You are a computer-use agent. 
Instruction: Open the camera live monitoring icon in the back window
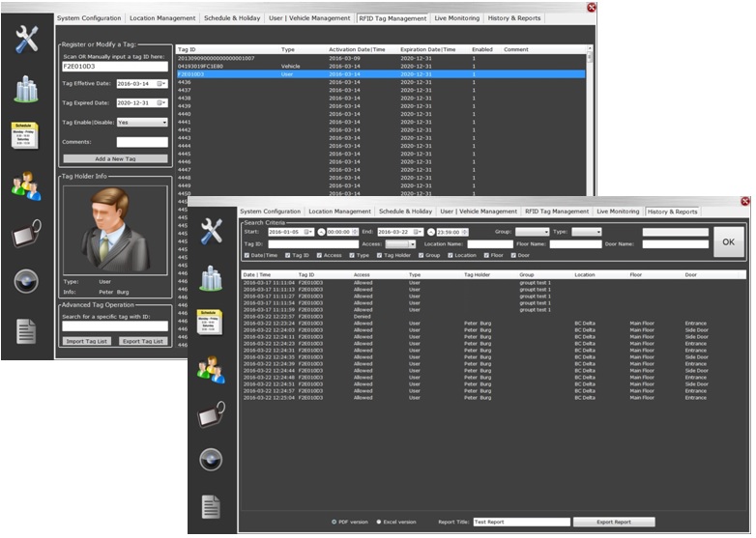(x=26, y=281)
